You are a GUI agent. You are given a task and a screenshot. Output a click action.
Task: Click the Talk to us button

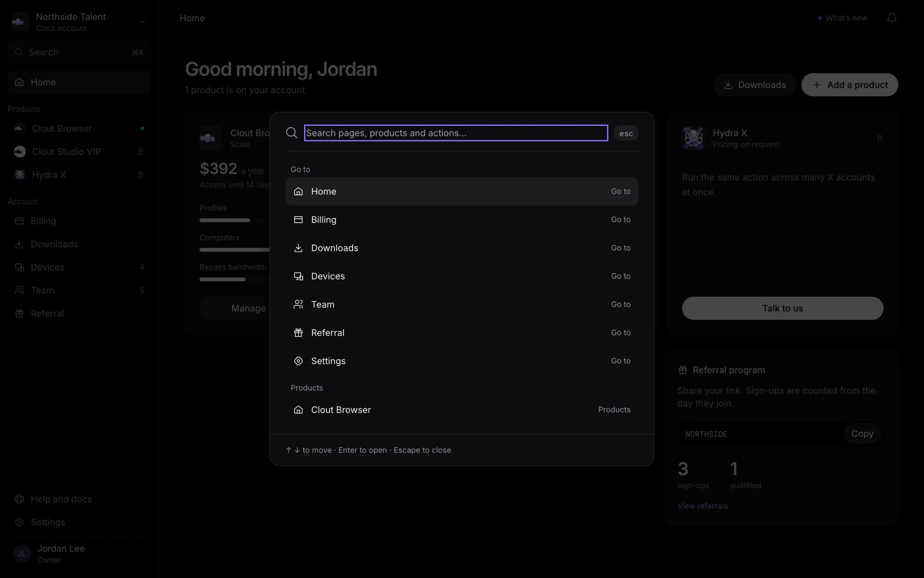(782, 308)
